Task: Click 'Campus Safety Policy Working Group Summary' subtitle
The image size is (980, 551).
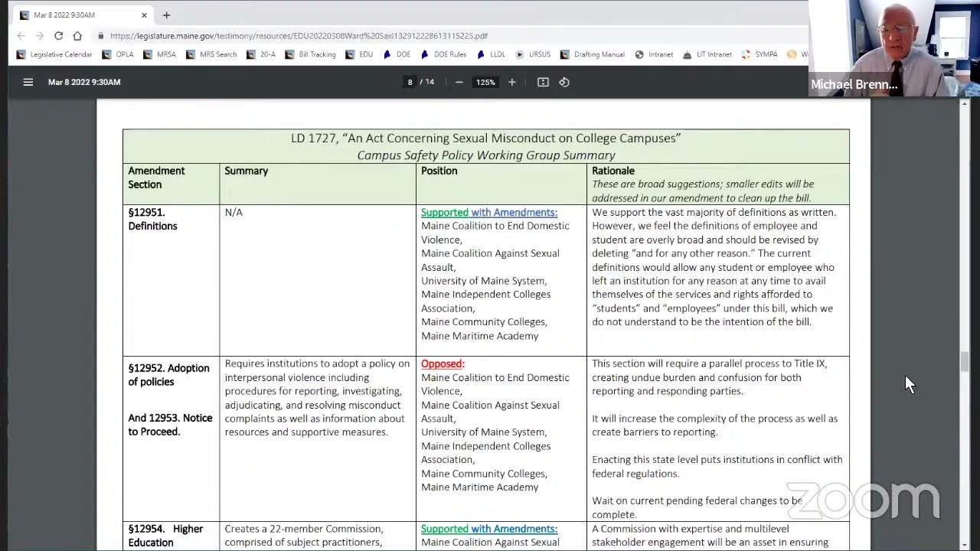Action: point(486,155)
